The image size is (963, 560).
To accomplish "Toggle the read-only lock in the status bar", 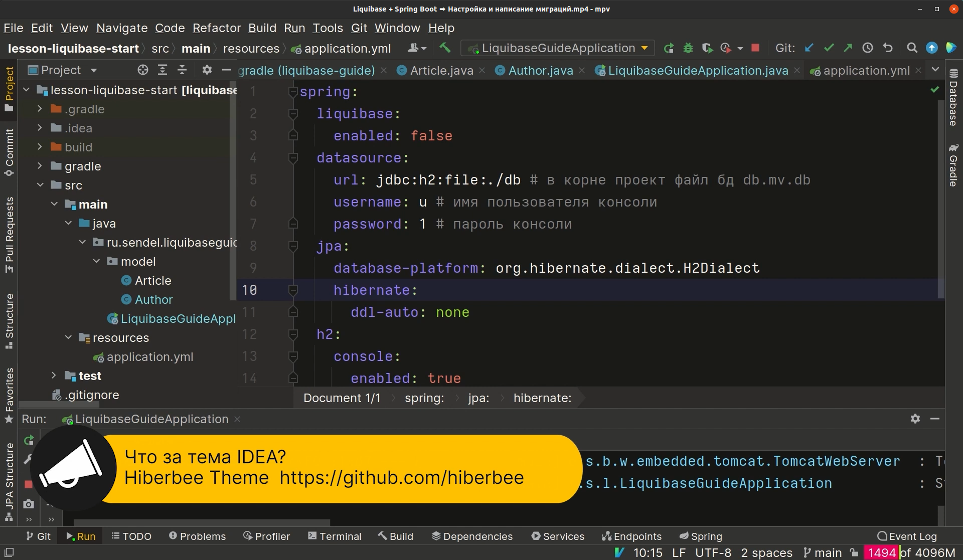I will 854,552.
